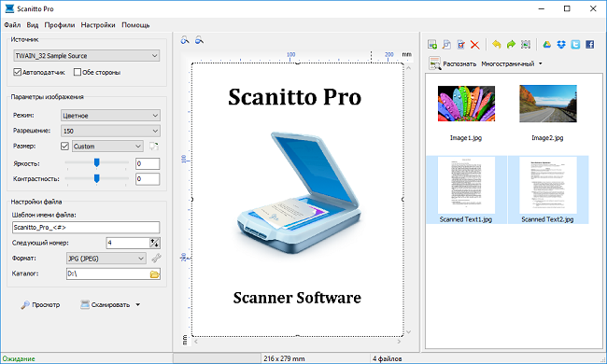Click the preview vertical scrollbar down arrow
Image resolution: width=607 pixels, height=364 pixels.
408,332
